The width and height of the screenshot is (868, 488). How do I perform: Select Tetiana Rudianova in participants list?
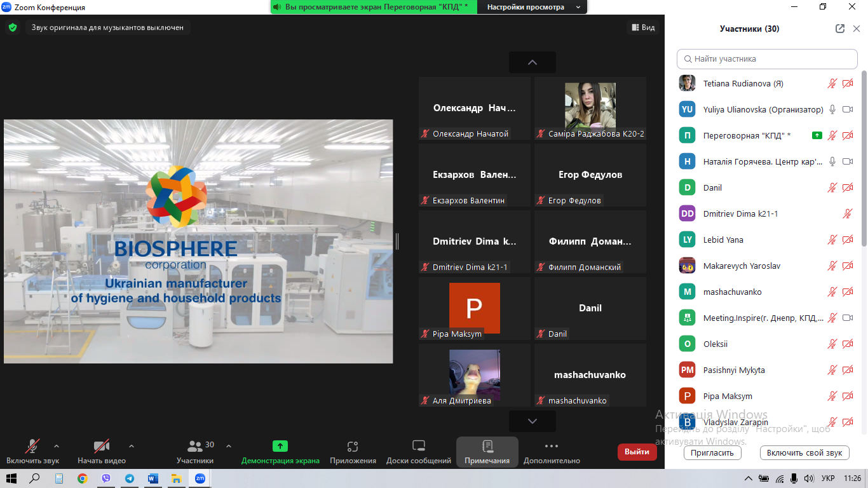[766, 83]
